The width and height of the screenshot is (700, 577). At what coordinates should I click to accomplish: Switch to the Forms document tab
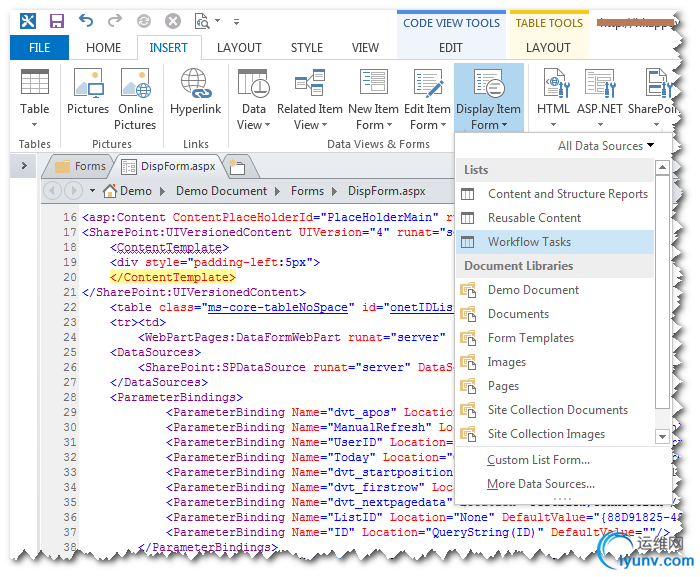pos(80,166)
